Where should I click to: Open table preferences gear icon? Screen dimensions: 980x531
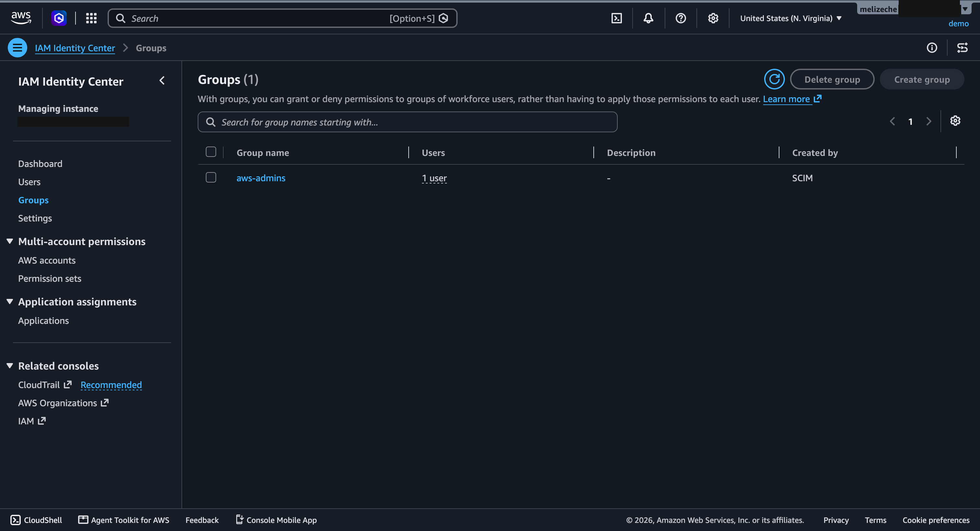955,121
